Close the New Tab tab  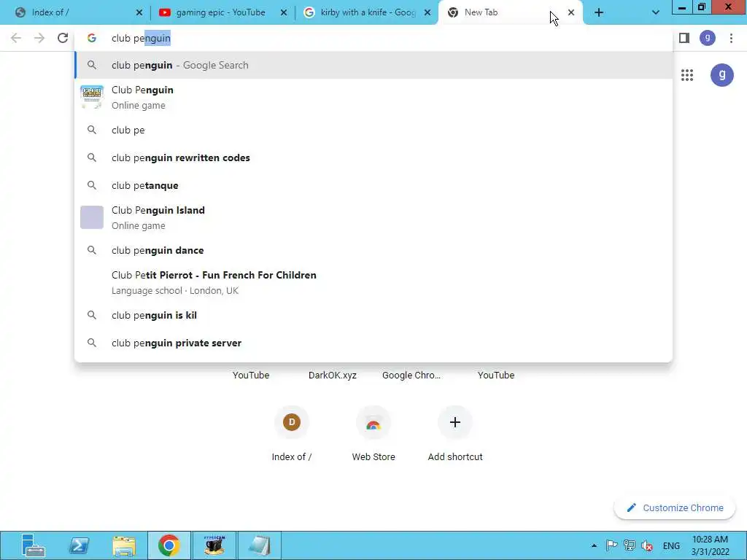571,13
